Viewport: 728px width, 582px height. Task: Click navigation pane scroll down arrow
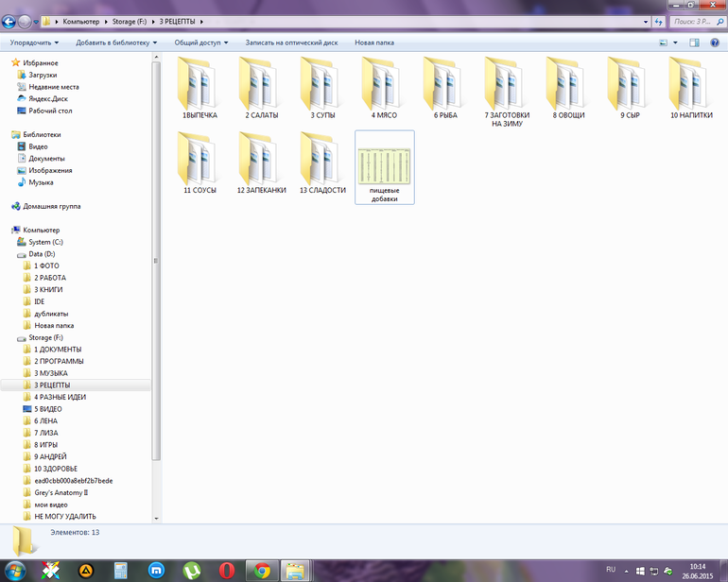tap(156, 519)
